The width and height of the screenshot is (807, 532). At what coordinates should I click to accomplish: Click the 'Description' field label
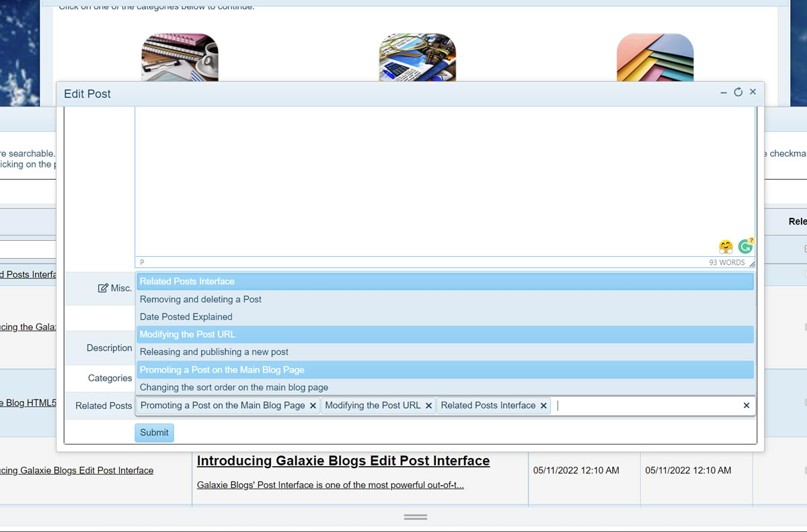coord(110,348)
